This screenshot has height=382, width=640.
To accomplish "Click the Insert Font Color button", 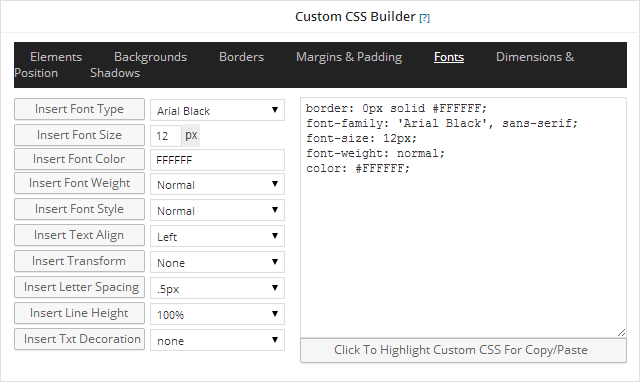I will point(79,159).
